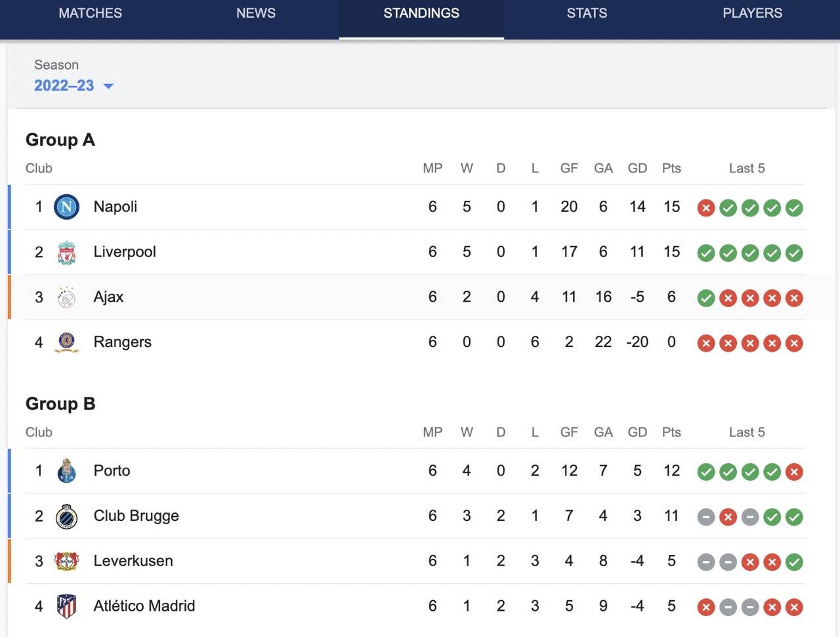This screenshot has height=637, width=840.
Task: Click the Liverpool club crest icon
Action: pyautogui.click(x=66, y=253)
